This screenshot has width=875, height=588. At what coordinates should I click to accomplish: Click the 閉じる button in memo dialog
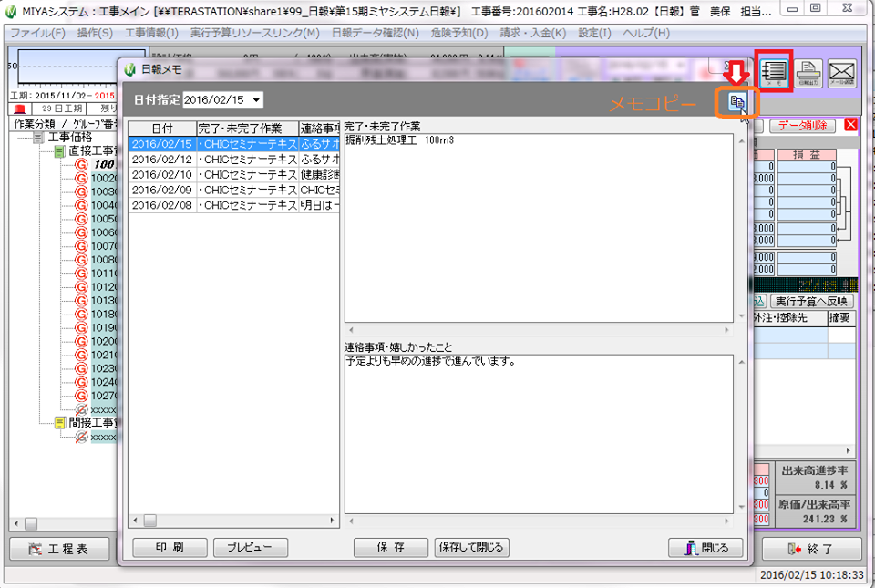pos(705,548)
